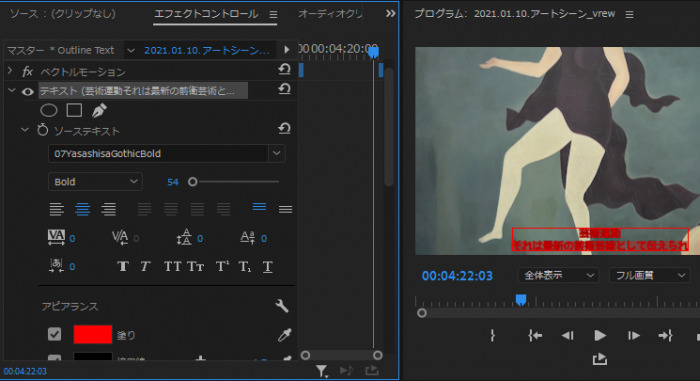Reset the テキスト effect parameters
This screenshot has height=381, width=700.
[284, 89]
